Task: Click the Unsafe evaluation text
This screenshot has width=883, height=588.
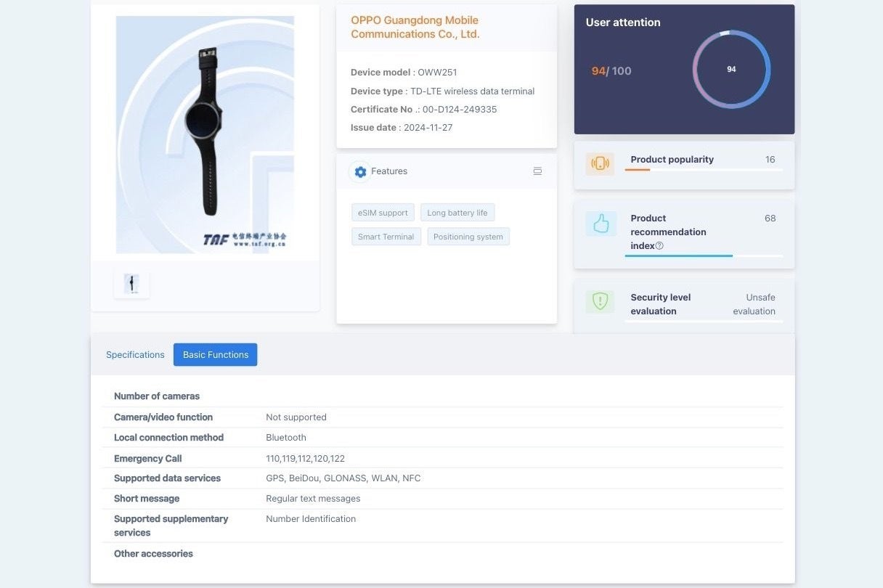Action: coord(754,304)
